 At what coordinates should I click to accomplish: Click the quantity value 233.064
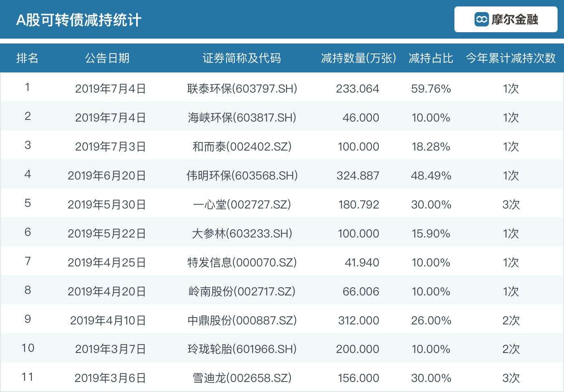click(358, 89)
